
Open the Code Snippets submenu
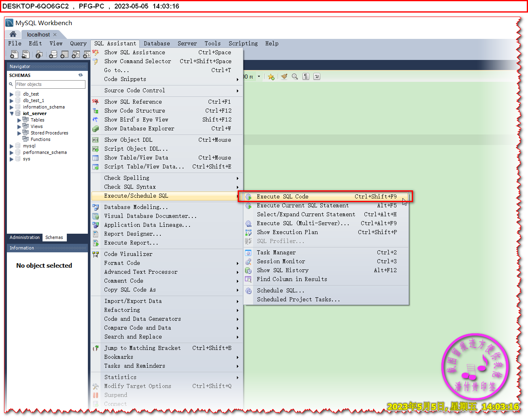[x=167, y=79]
